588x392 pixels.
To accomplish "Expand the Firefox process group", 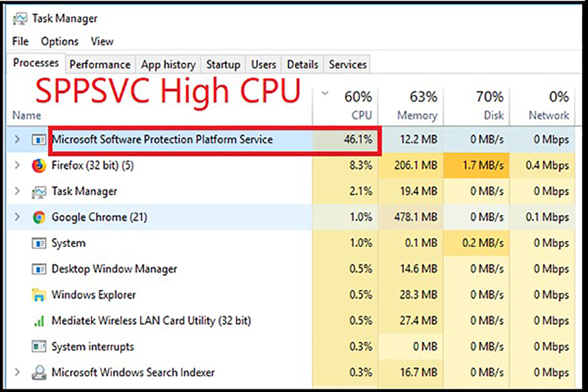I will (17, 165).
